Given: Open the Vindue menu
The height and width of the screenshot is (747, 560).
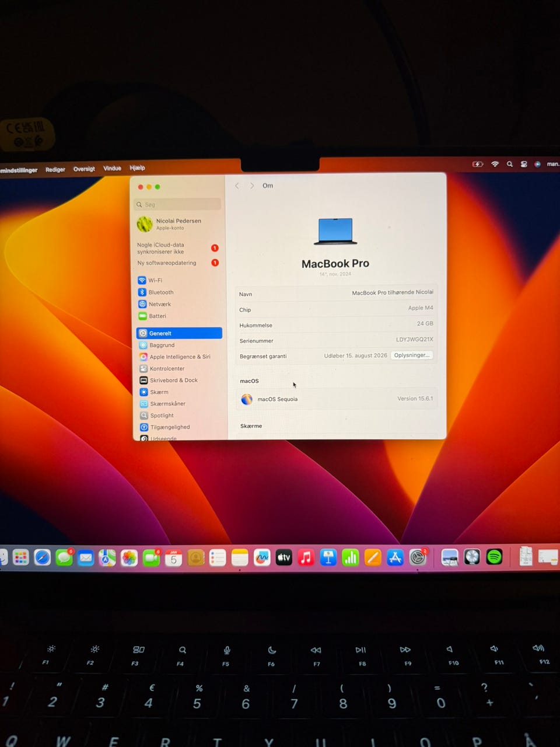Looking at the screenshot, I should 112,169.
